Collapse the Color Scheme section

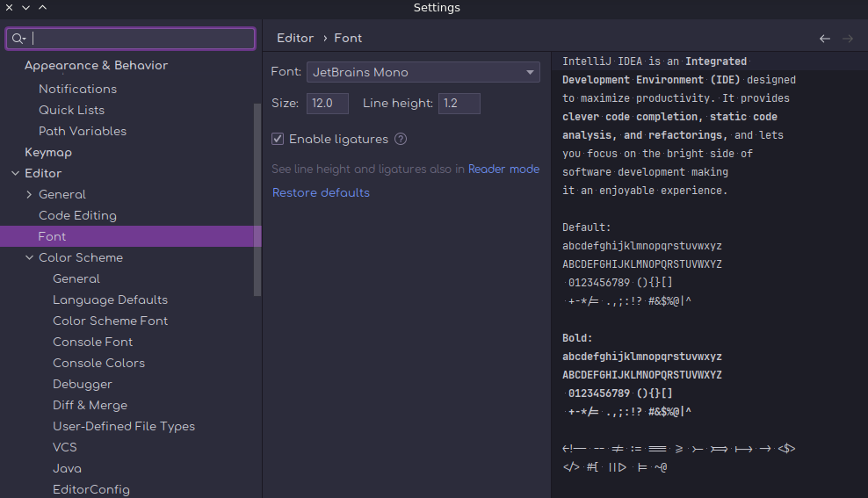(29, 258)
